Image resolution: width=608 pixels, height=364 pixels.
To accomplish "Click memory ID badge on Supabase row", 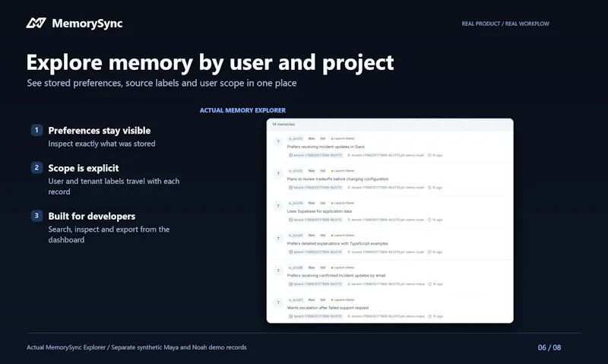I will [x=296, y=203].
